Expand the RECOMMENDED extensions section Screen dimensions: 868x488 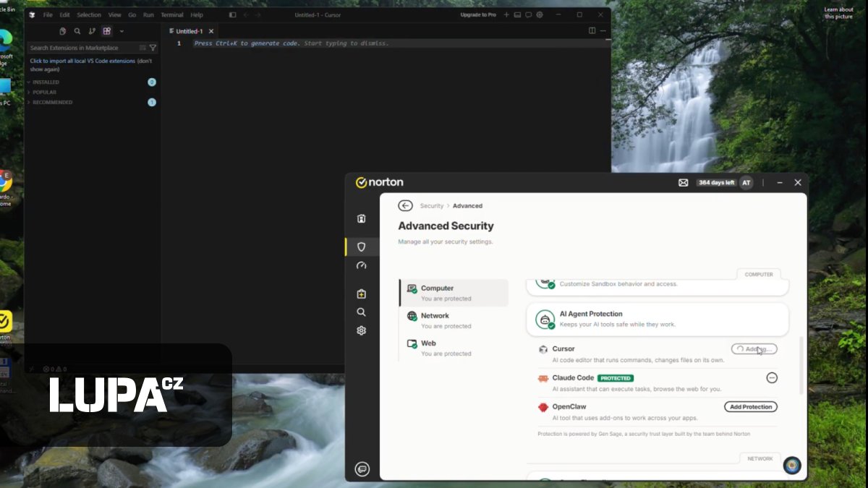pyautogui.click(x=92, y=103)
